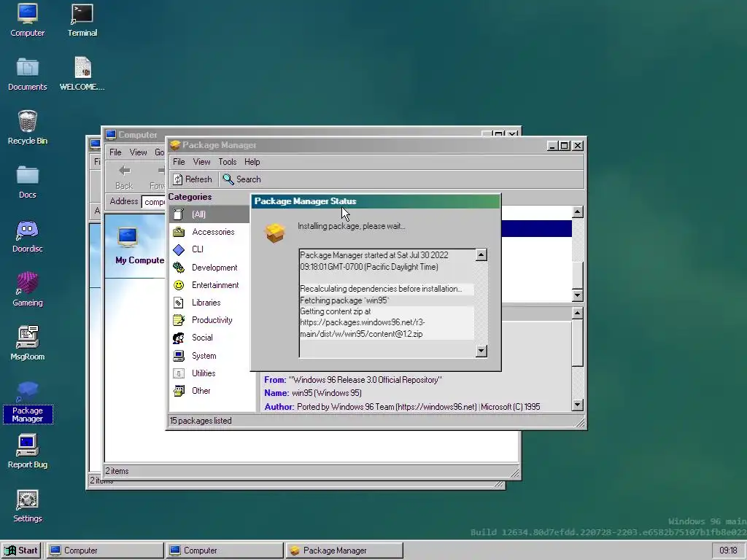Click package list scrollbar down arrow

click(x=578, y=295)
